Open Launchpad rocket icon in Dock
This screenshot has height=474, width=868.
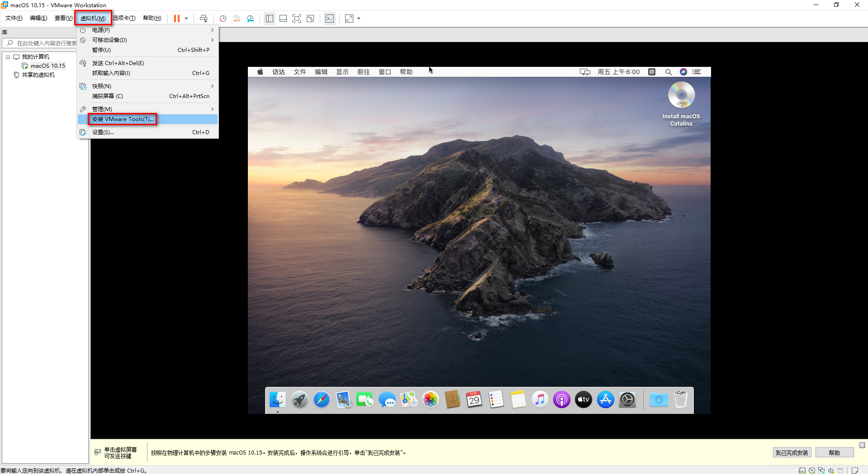[x=299, y=400]
